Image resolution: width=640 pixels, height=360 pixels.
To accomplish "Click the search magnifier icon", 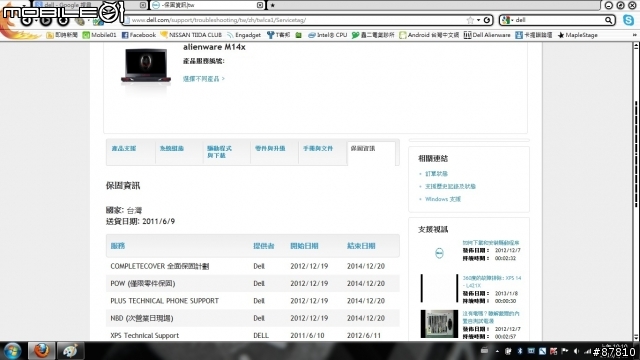I will pos(608,20).
